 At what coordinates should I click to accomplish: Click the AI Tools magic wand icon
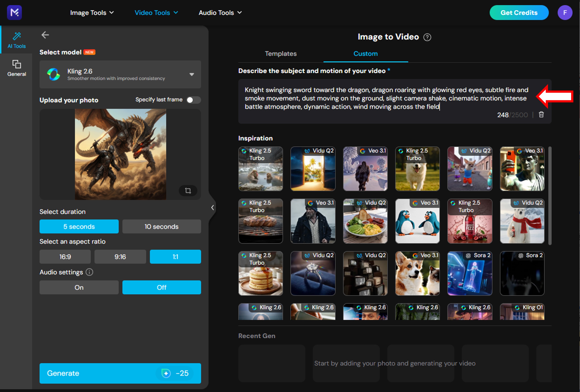17,36
